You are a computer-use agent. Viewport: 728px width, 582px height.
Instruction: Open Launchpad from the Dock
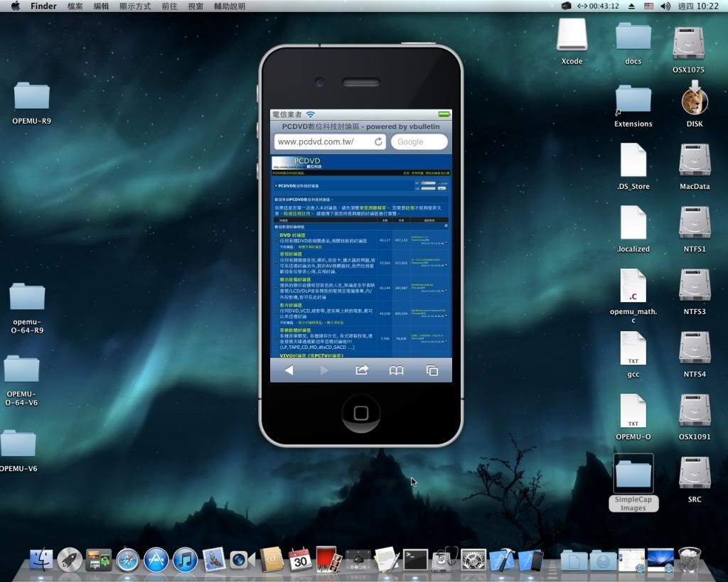[x=70, y=559]
